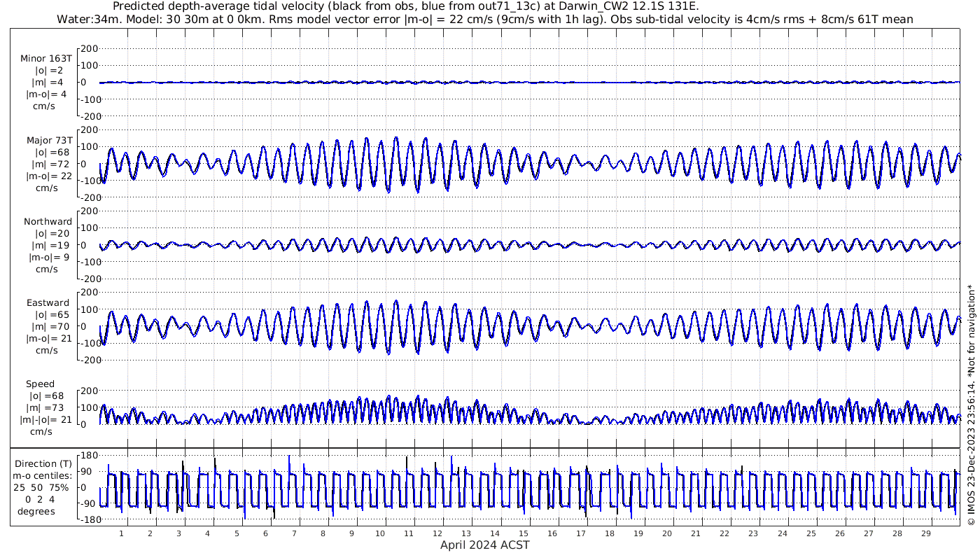Click day '20' tick label on date axis
Viewport: 980px width, 560px height.
tap(667, 533)
